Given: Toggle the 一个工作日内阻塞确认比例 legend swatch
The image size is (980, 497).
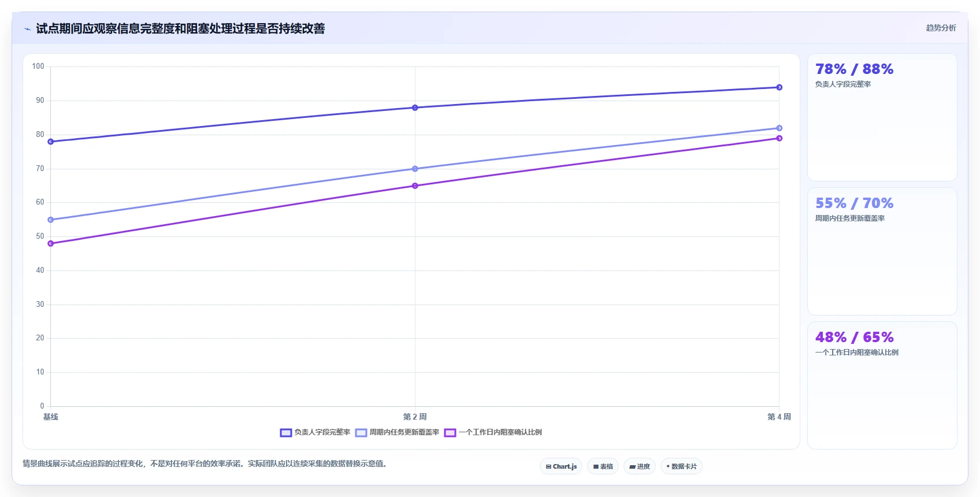Looking at the screenshot, I should pos(450,433).
